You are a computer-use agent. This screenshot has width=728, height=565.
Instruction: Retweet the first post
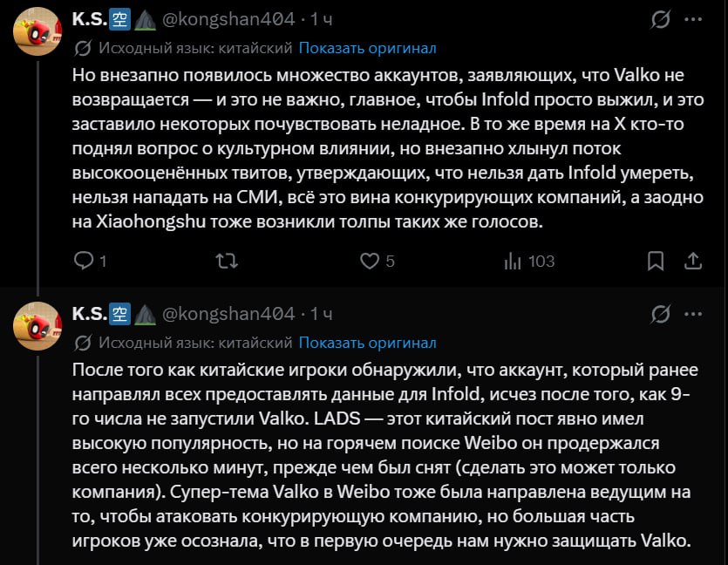(227, 261)
